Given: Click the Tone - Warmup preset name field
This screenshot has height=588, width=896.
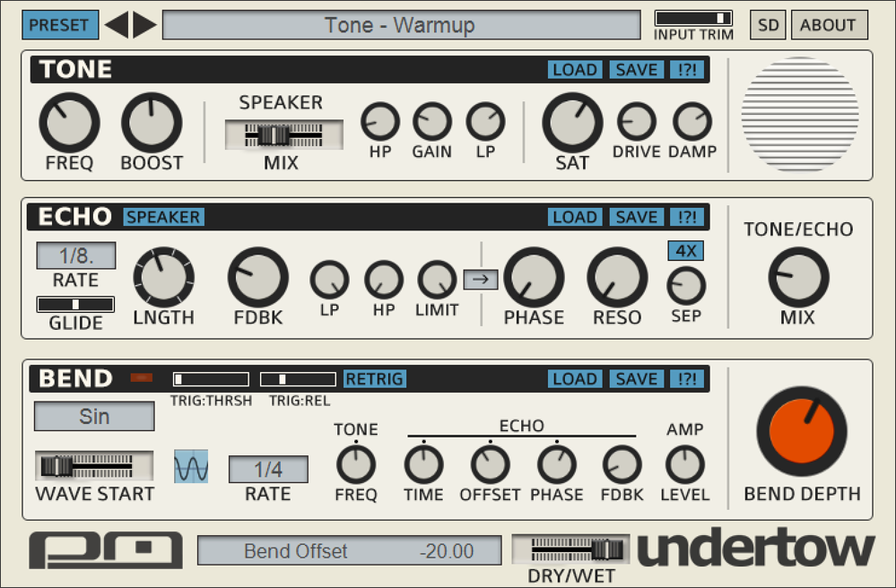Looking at the screenshot, I should pos(401,25).
